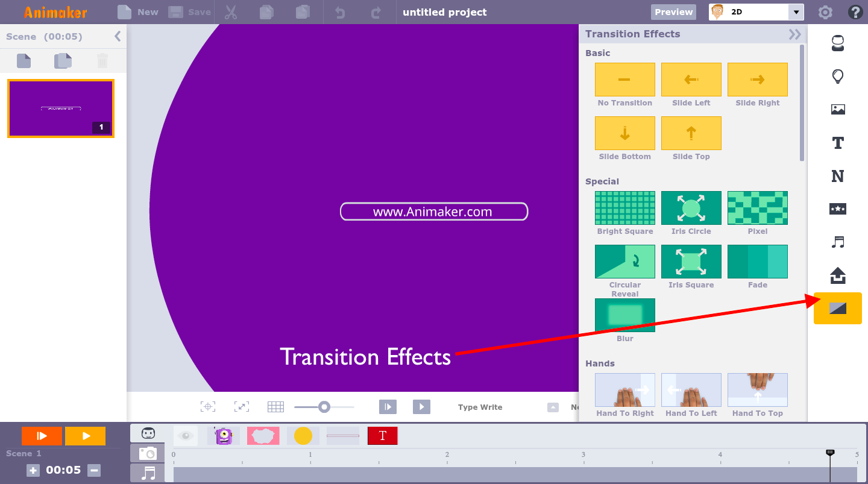Click gray play button under canvas
This screenshot has height=484, width=868.
click(x=421, y=407)
